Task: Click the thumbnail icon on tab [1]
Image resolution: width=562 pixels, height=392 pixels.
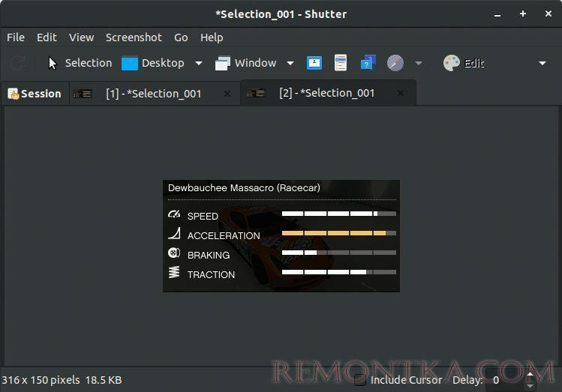Action: click(x=83, y=94)
